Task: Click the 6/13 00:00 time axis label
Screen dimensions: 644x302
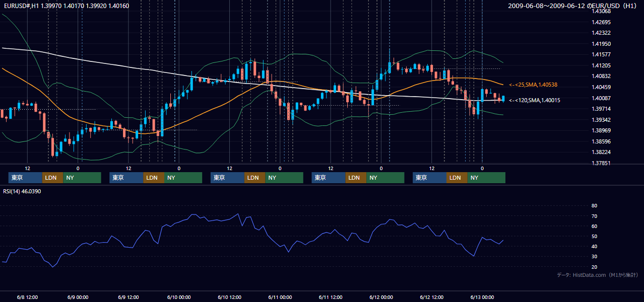Action: (x=482, y=297)
